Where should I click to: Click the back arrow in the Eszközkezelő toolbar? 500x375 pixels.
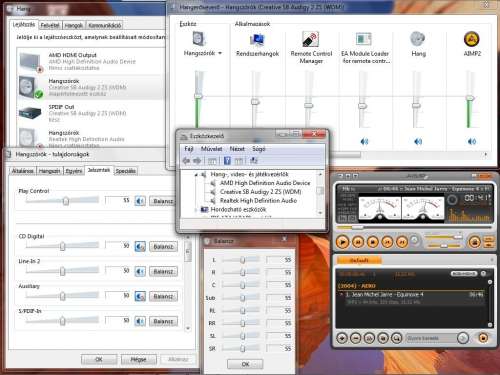[186, 161]
